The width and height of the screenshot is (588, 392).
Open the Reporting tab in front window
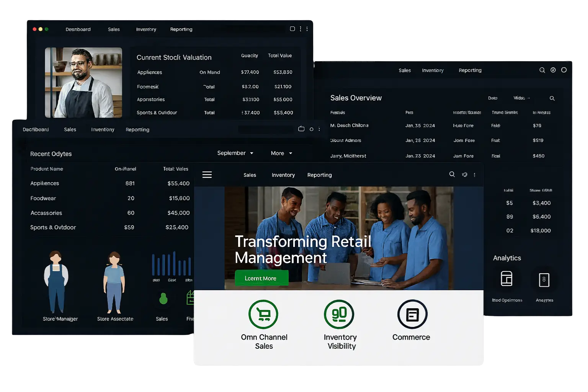pyautogui.click(x=319, y=175)
